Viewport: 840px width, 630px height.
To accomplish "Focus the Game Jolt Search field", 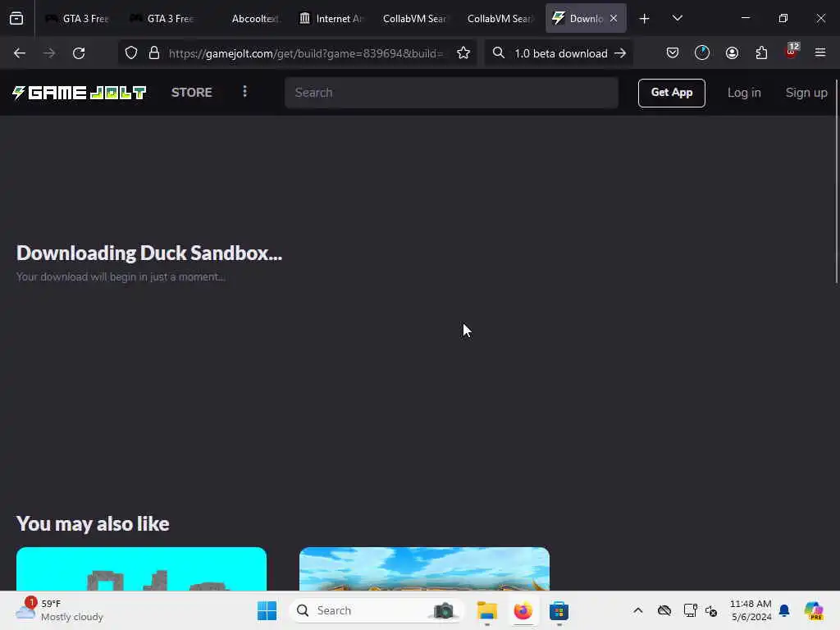I will point(451,93).
